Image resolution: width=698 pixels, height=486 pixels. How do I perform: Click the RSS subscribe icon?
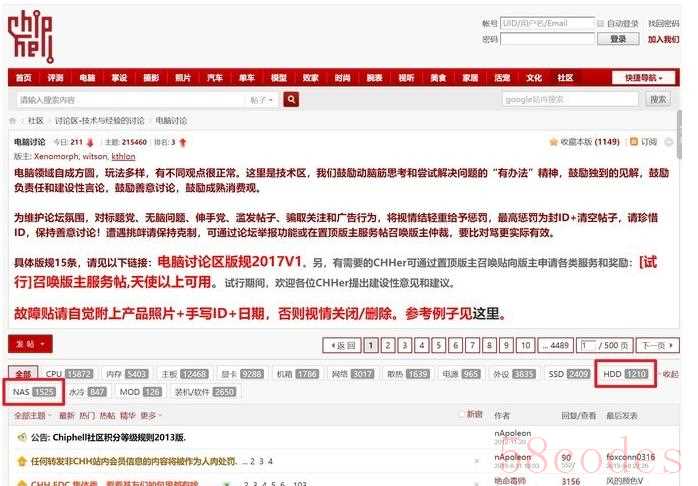(x=633, y=142)
